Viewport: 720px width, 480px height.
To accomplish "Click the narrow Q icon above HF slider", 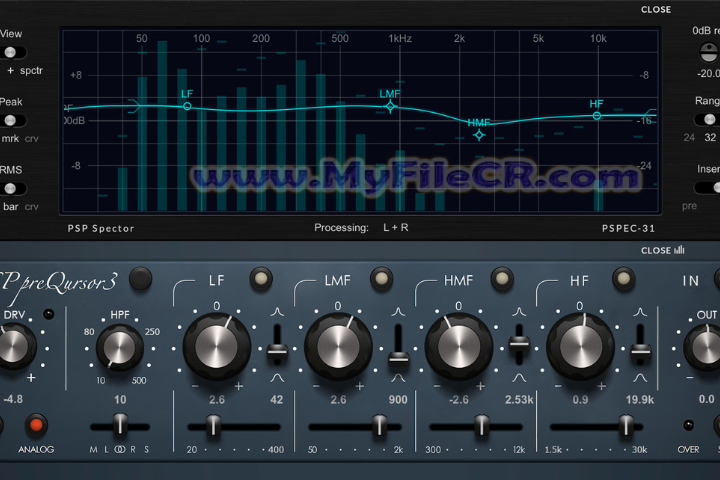I will 640,312.
